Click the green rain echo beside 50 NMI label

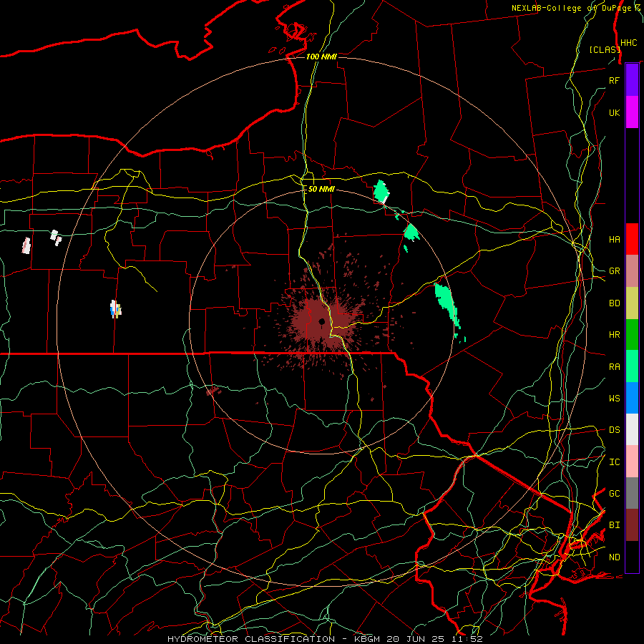pyautogui.click(x=381, y=191)
